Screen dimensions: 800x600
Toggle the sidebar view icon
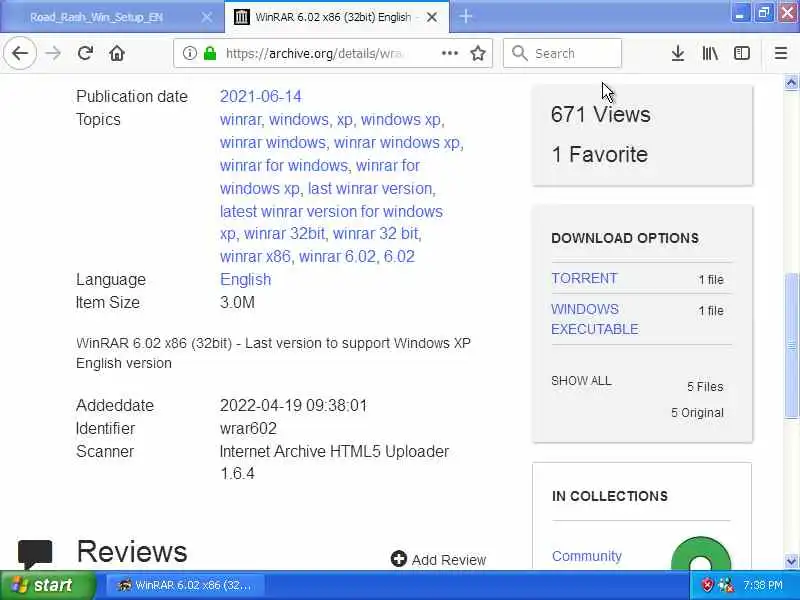(741, 53)
